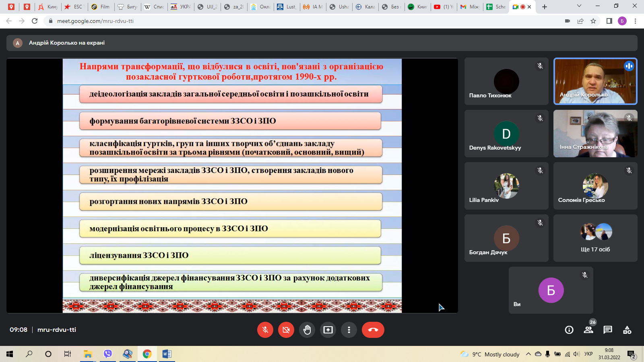Open the activities shapes icon

pyautogui.click(x=627, y=330)
